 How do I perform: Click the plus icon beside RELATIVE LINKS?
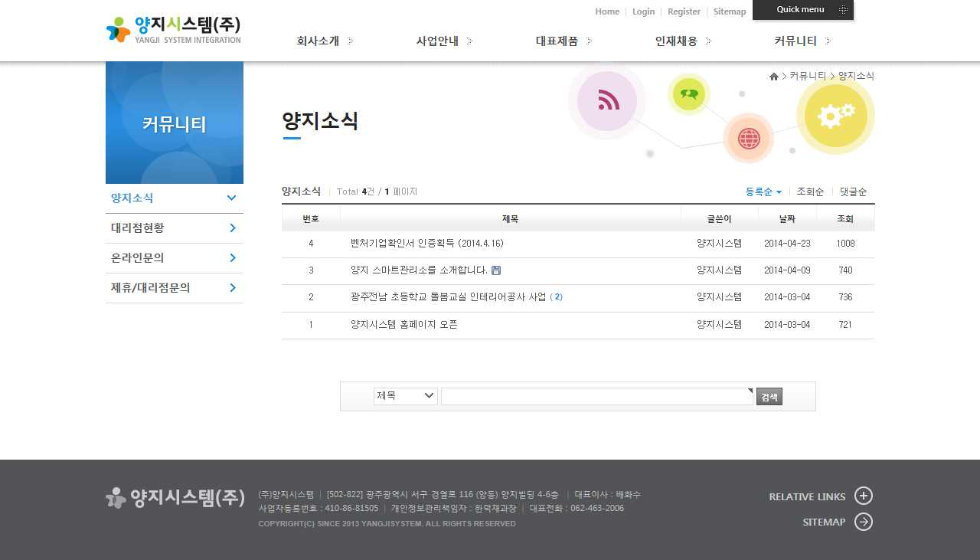click(x=863, y=496)
